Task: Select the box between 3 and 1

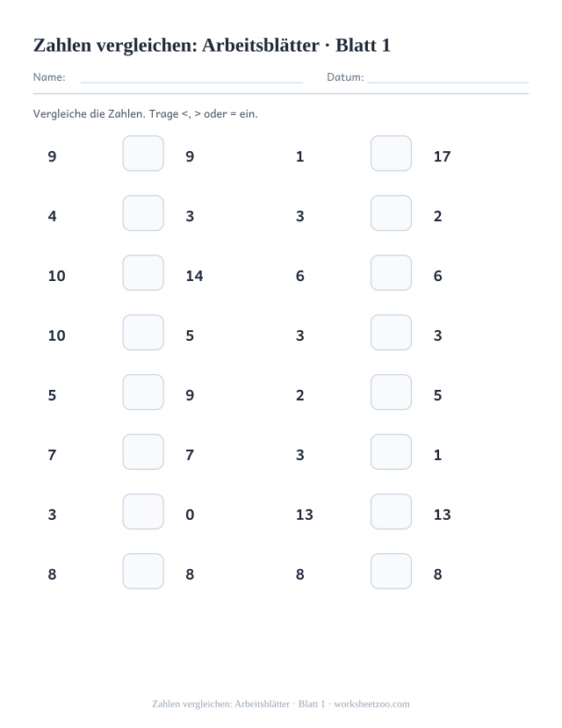Action: coord(391,451)
